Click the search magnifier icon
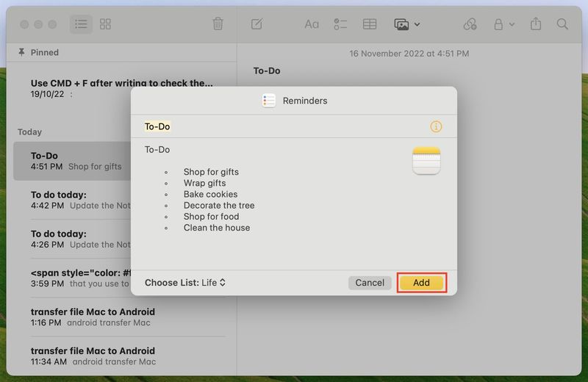The width and height of the screenshot is (588, 382). [562, 24]
